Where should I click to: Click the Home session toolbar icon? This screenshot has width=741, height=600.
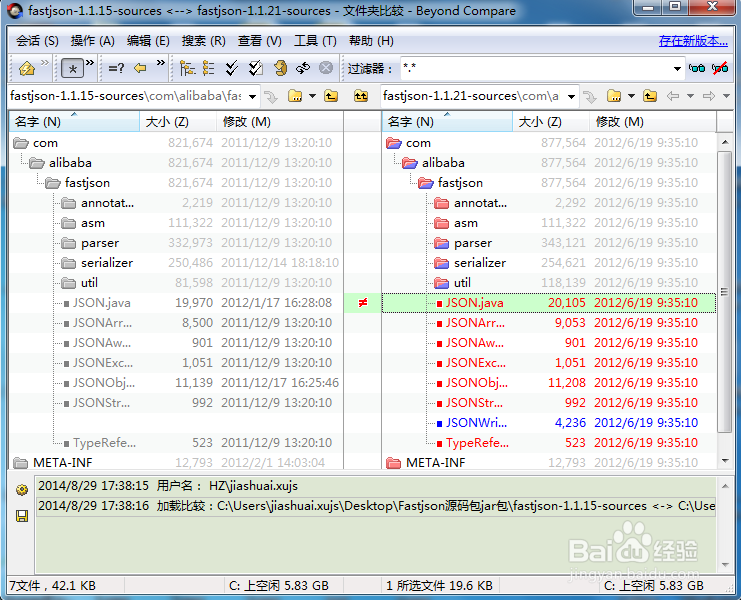(27, 69)
